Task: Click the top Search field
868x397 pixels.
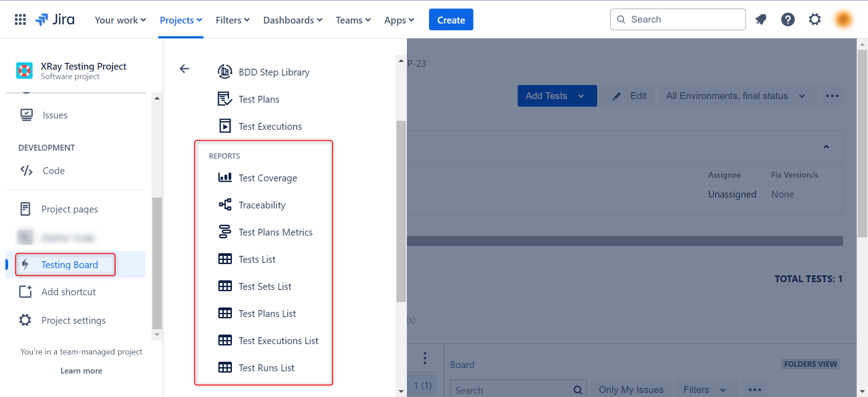Action: pyautogui.click(x=678, y=19)
